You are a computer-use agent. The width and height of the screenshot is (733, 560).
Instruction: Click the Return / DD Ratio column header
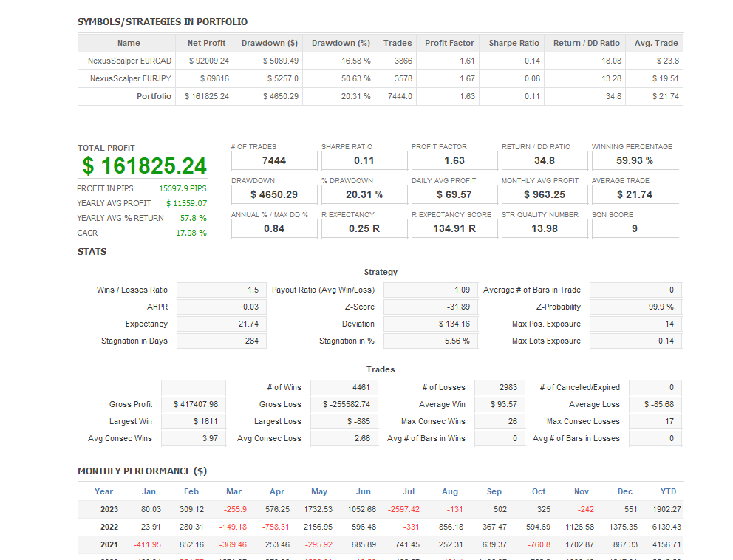coord(587,43)
